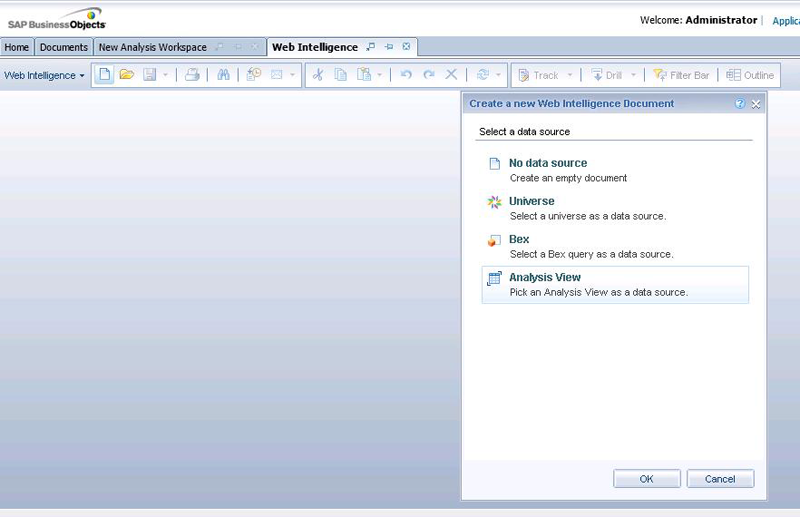Toggle the Outline button

tap(750, 76)
